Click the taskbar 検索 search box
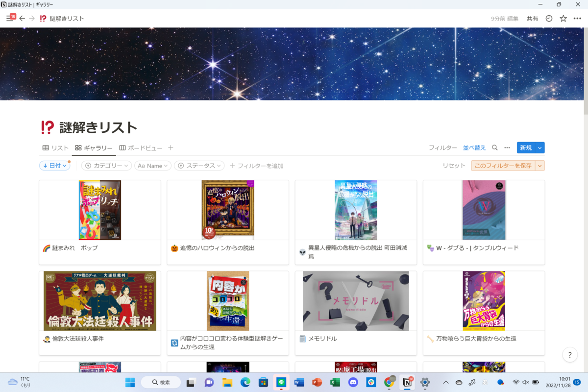Image resolution: width=588 pixels, height=392 pixels. (x=161, y=382)
